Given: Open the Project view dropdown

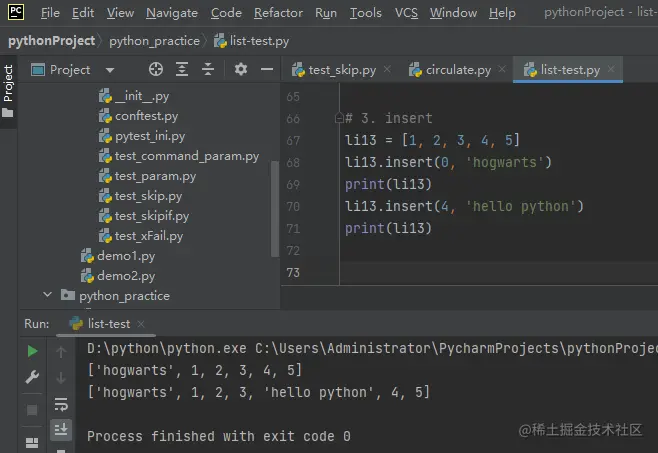Looking at the screenshot, I should pos(110,70).
